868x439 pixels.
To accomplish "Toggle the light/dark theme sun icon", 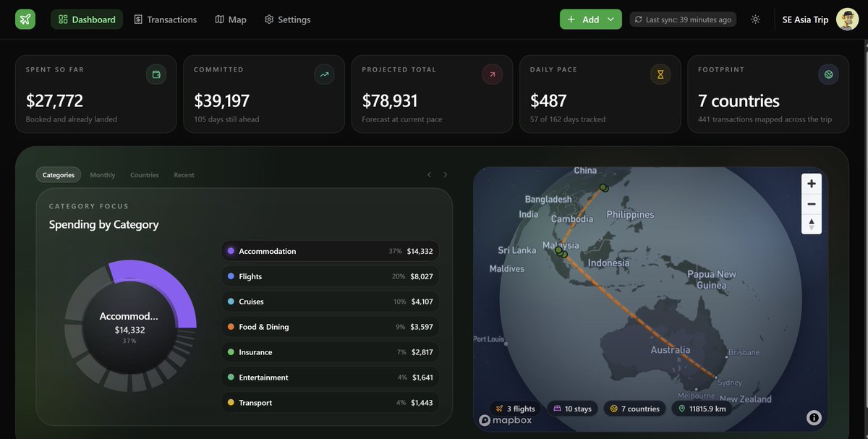I will pos(755,20).
